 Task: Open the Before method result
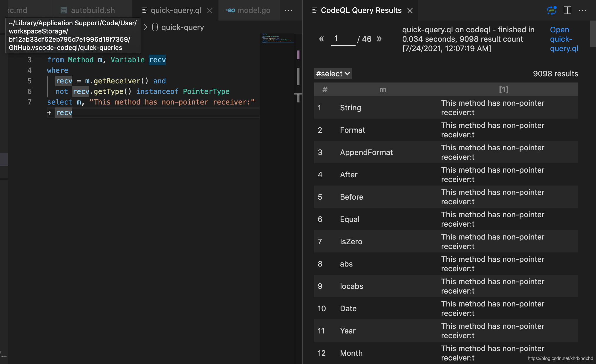pos(351,197)
